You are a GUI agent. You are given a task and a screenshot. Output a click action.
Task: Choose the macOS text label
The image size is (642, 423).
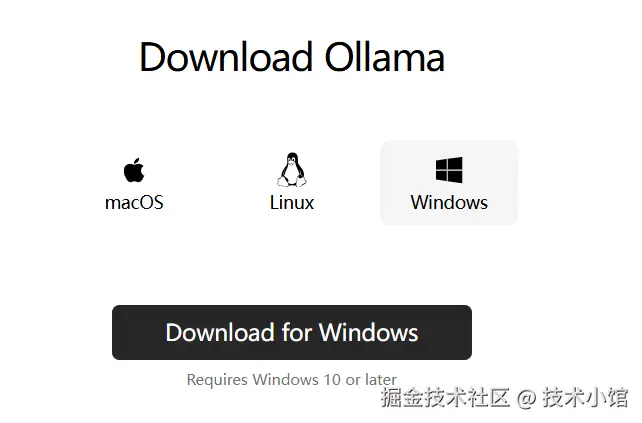(x=134, y=203)
